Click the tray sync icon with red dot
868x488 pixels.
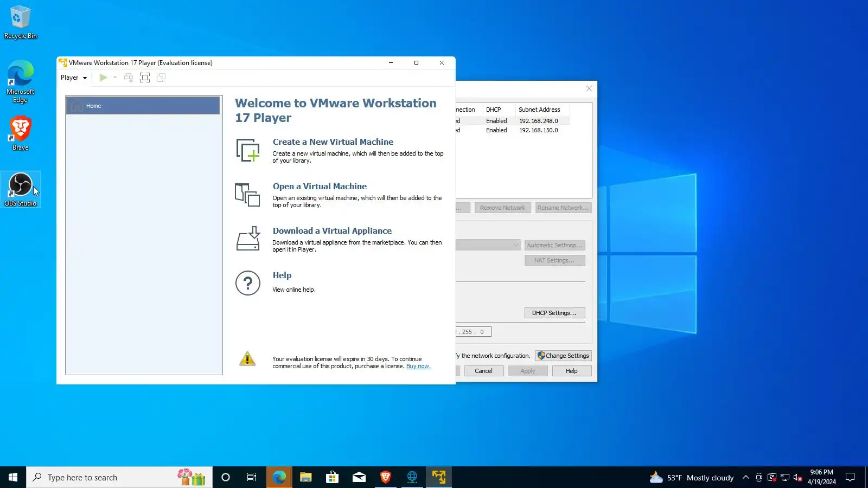coord(772,477)
